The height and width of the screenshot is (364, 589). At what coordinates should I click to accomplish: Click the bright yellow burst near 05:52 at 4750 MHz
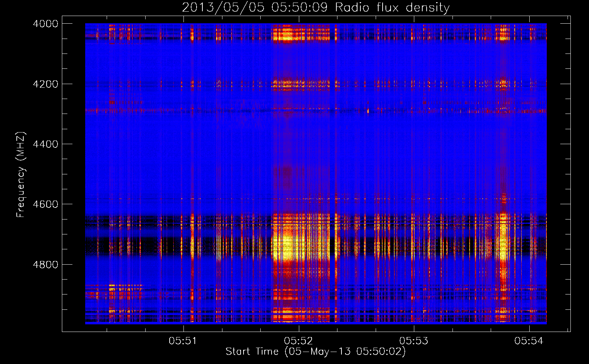pyautogui.click(x=288, y=251)
